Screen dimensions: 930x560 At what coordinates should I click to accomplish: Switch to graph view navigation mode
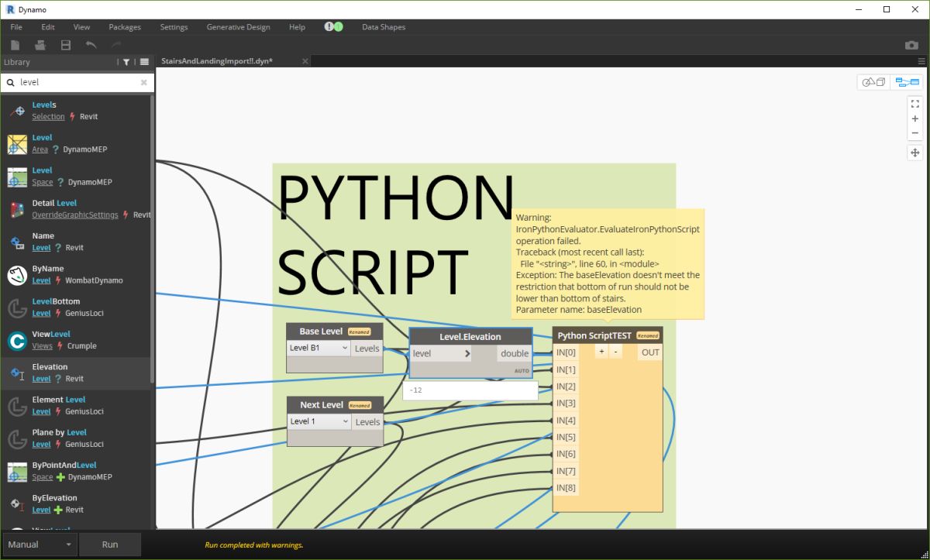[x=906, y=81]
